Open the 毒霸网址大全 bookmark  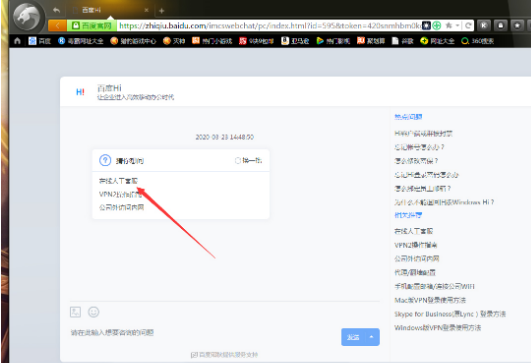(81, 41)
